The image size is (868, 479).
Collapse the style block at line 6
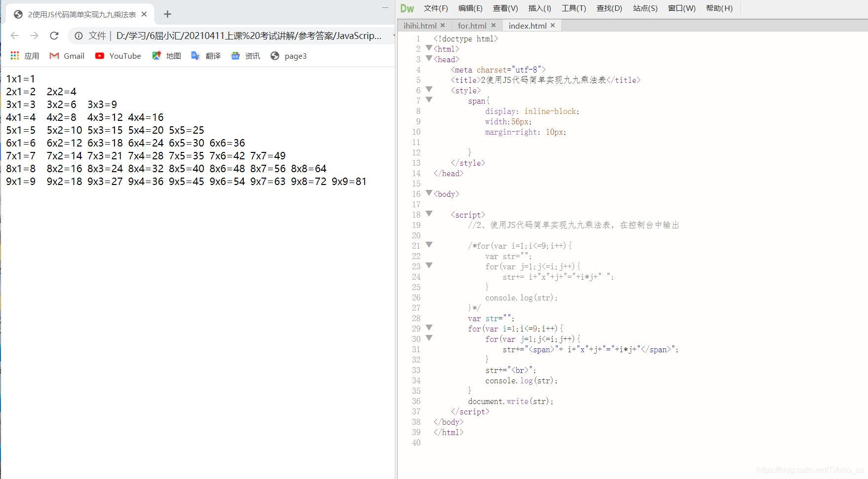click(428, 89)
